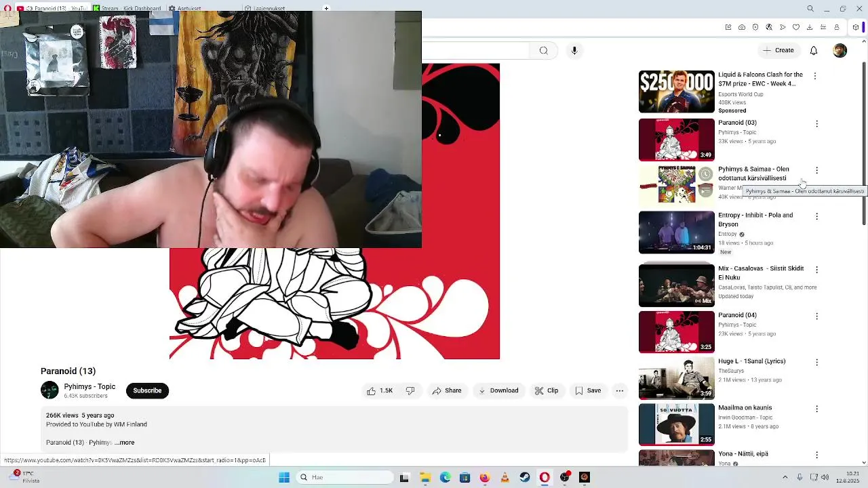Screen dimensions: 868x488
Task: Open YouTube notifications bell
Action: point(814,50)
